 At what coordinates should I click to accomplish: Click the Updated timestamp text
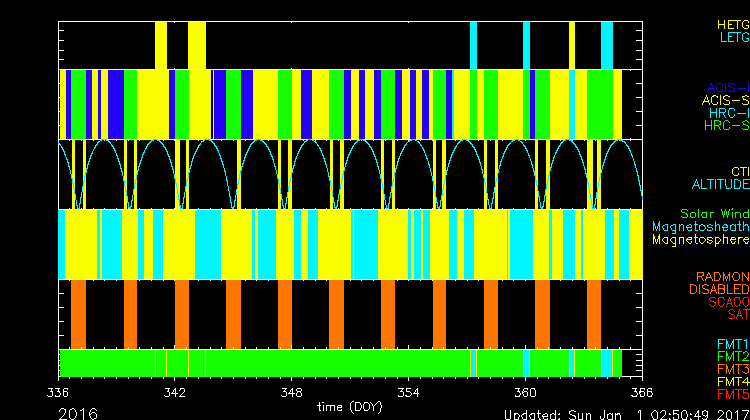(625, 413)
